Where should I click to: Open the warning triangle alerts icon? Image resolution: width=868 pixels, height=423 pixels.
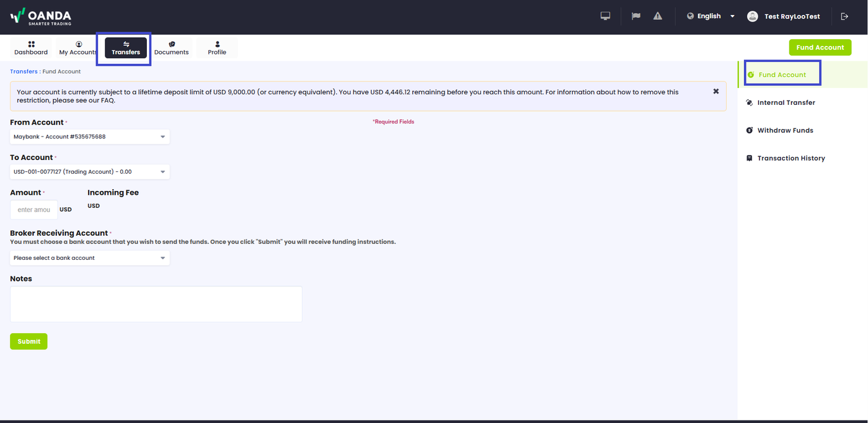[x=658, y=16]
